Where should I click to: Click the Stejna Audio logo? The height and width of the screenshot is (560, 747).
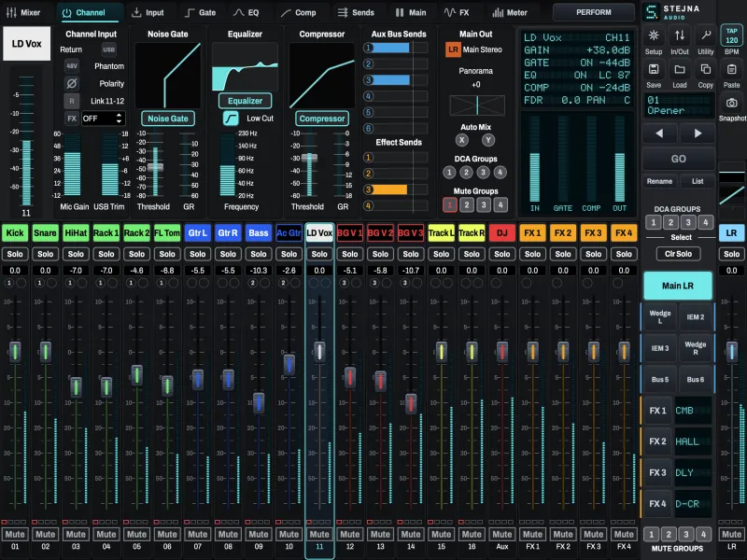(x=670, y=12)
